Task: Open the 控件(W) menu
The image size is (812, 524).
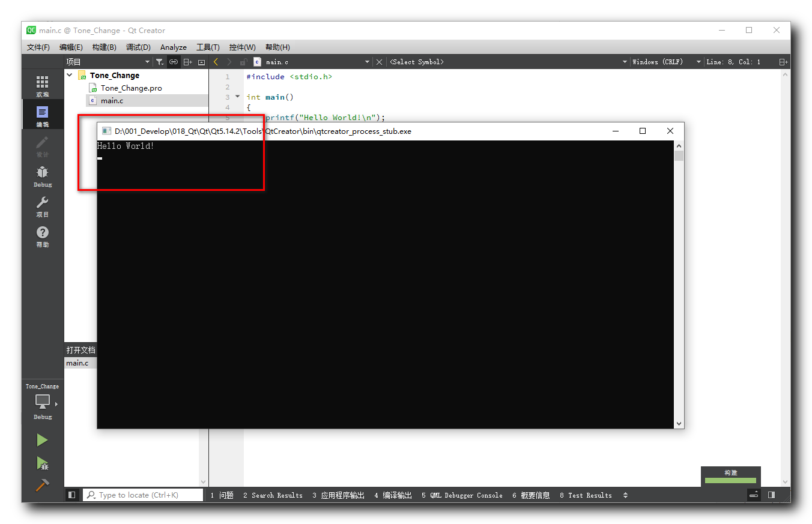Action: [x=242, y=47]
